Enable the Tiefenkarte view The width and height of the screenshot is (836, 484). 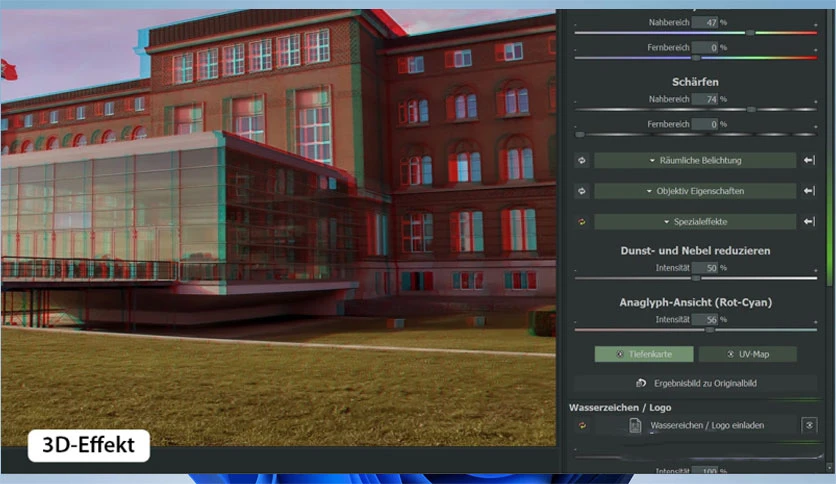pos(644,354)
